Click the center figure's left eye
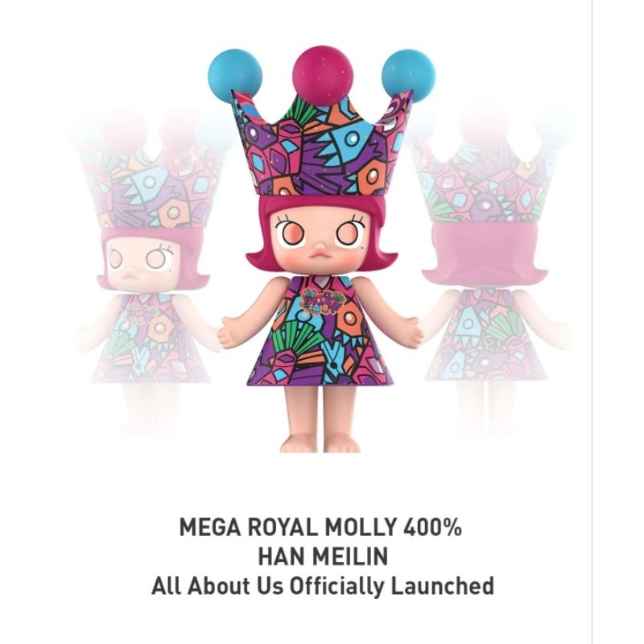 coord(291,234)
